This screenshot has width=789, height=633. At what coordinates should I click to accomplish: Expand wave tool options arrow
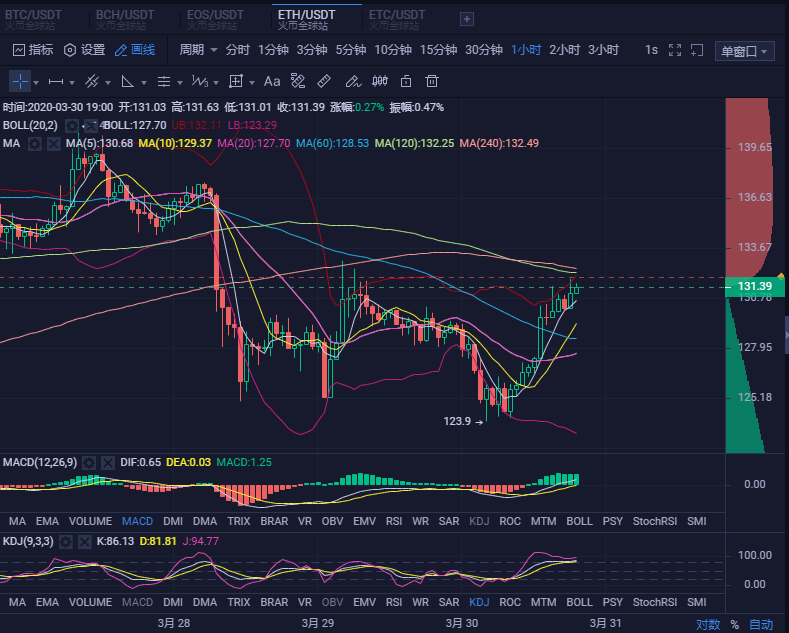click(216, 83)
